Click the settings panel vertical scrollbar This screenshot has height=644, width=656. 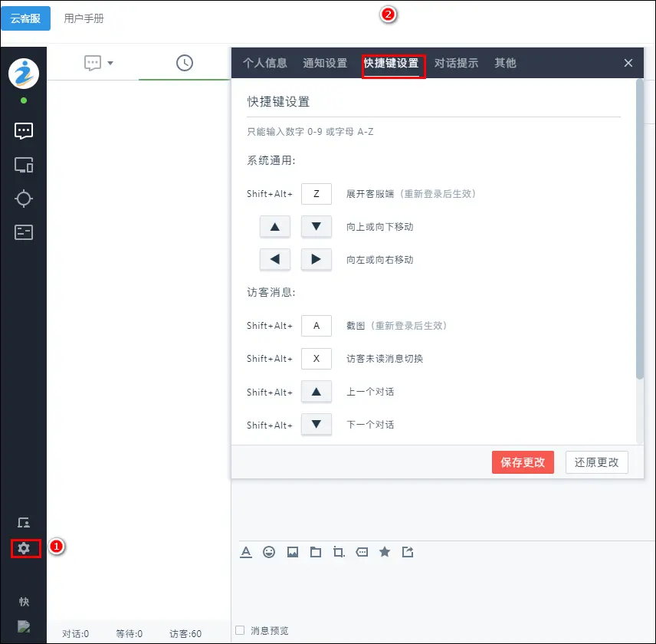point(639,230)
